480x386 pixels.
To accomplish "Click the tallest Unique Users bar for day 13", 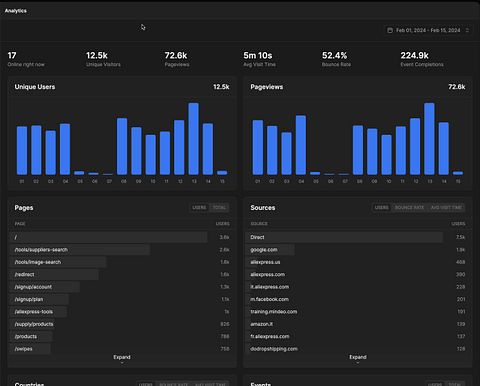I will click(193, 139).
